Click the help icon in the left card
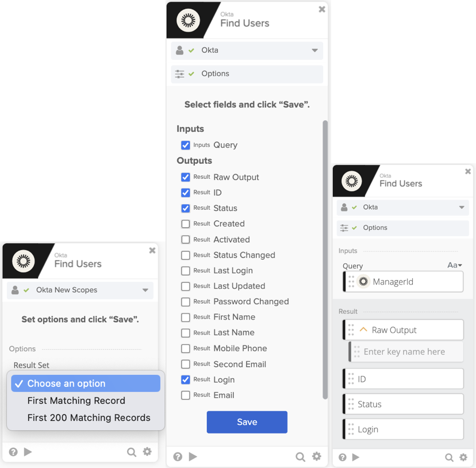 [13, 452]
